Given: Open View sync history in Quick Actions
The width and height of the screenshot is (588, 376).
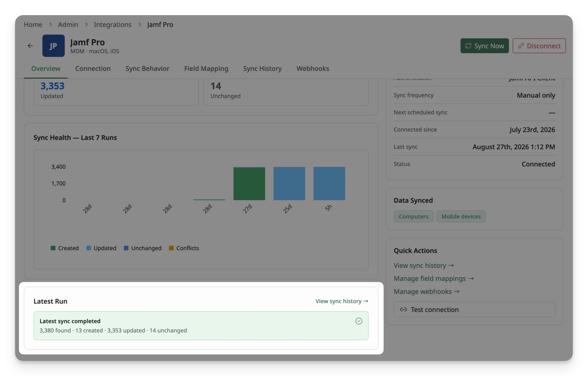Looking at the screenshot, I should tap(424, 266).
